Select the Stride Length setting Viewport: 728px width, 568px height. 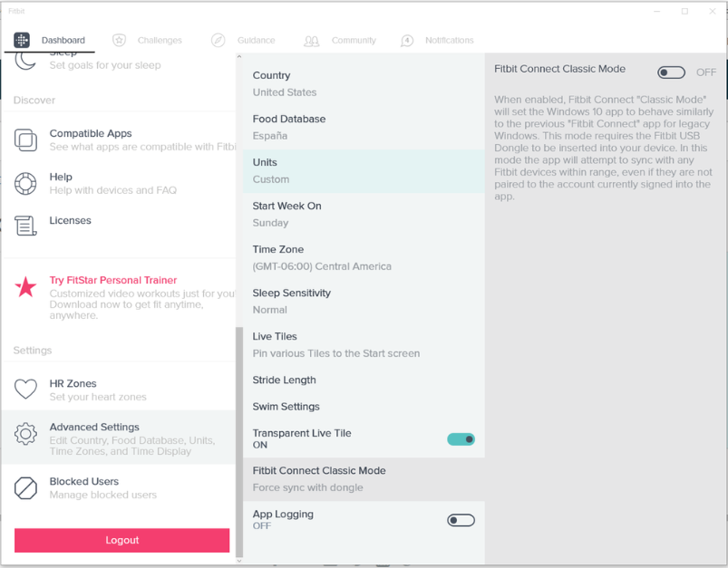coord(364,380)
